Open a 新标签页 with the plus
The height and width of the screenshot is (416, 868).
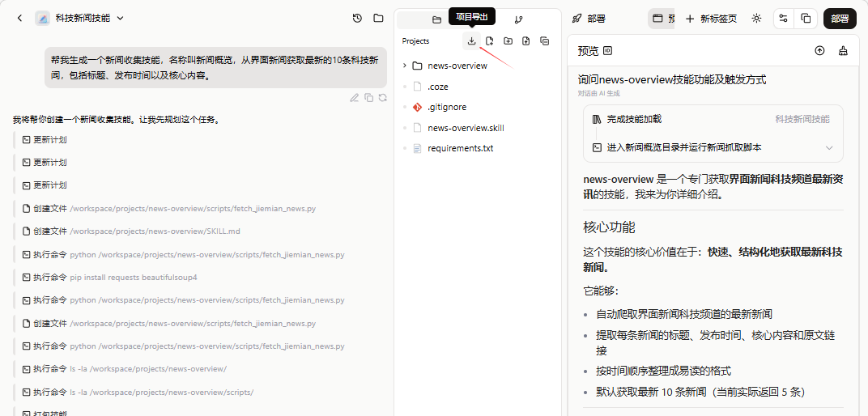point(712,19)
